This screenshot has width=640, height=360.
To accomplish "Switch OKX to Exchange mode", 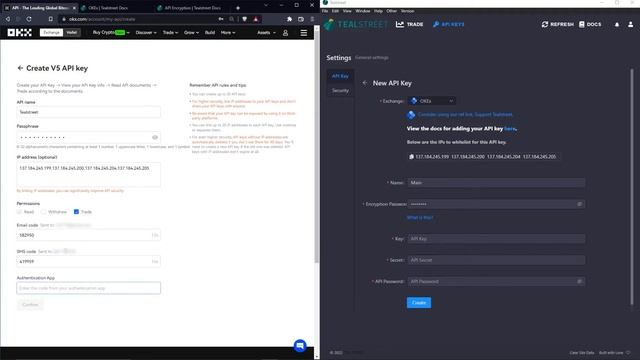I will [x=51, y=33].
